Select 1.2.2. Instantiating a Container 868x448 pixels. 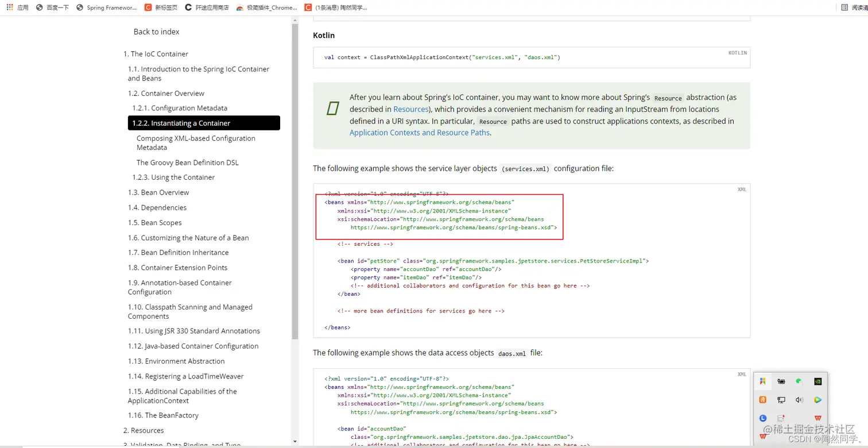204,123
